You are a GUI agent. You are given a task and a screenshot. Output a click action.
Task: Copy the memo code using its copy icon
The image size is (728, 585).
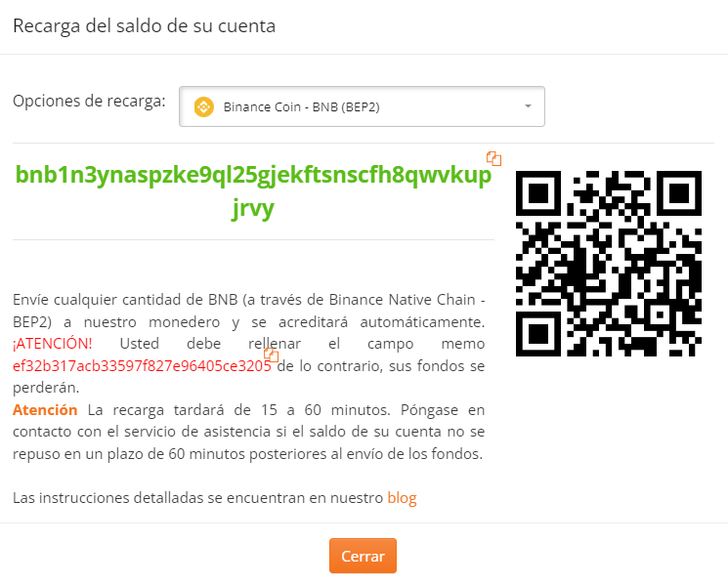tap(271, 355)
